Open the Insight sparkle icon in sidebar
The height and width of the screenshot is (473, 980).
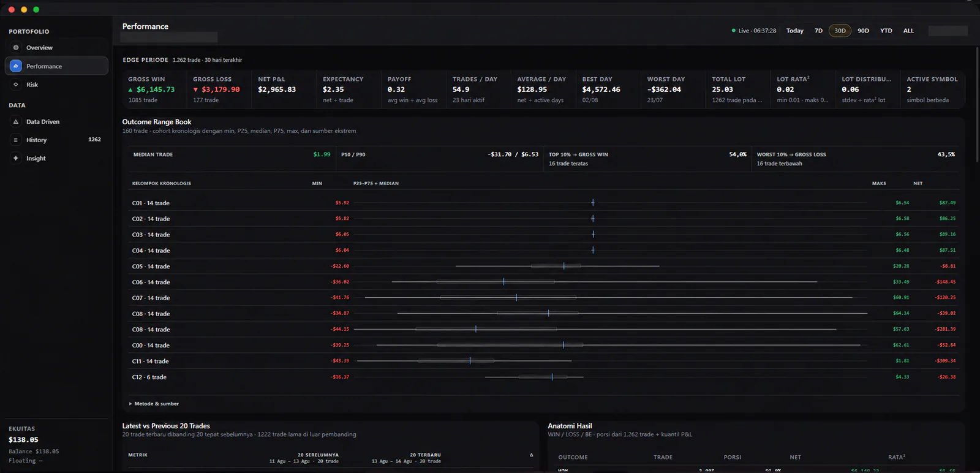[x=16, y=158]
